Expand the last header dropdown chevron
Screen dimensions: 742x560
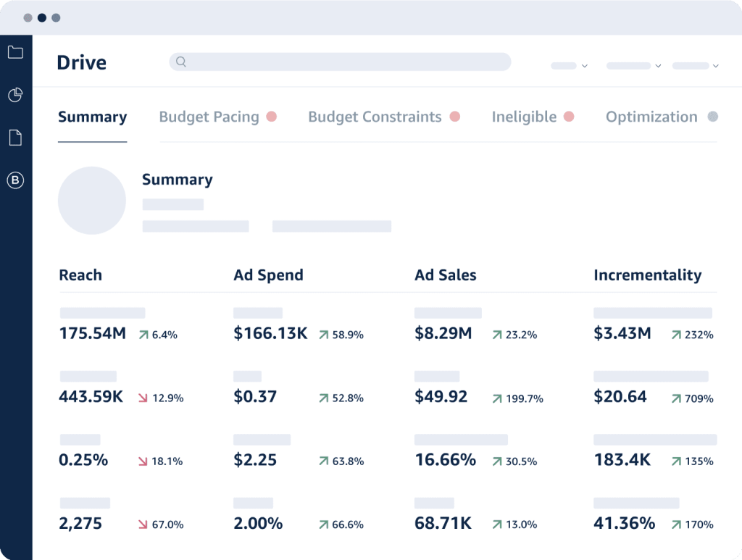point(715,66)
